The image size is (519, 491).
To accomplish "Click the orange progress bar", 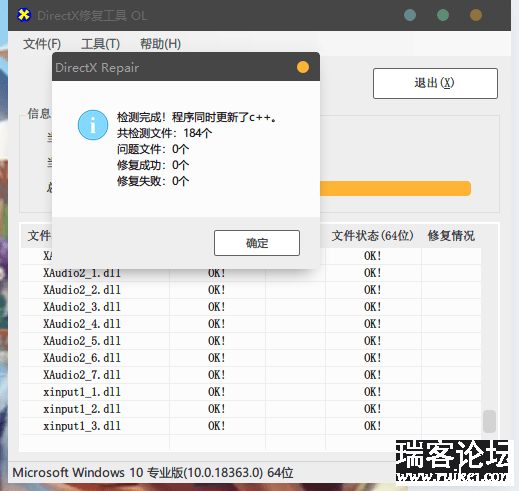I will pos(395,188).
